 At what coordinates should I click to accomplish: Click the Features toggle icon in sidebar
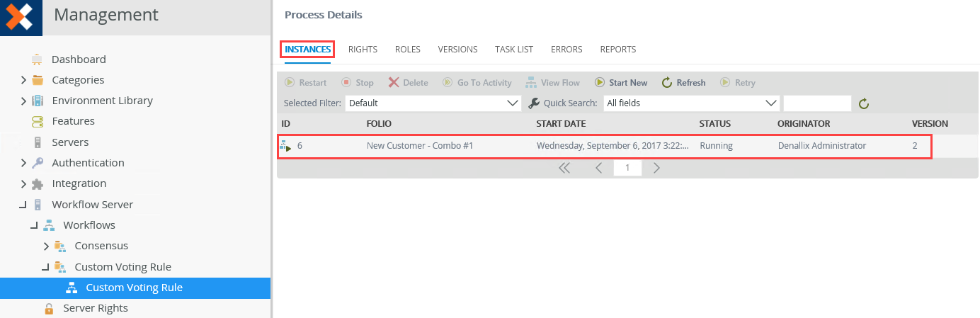38,121
